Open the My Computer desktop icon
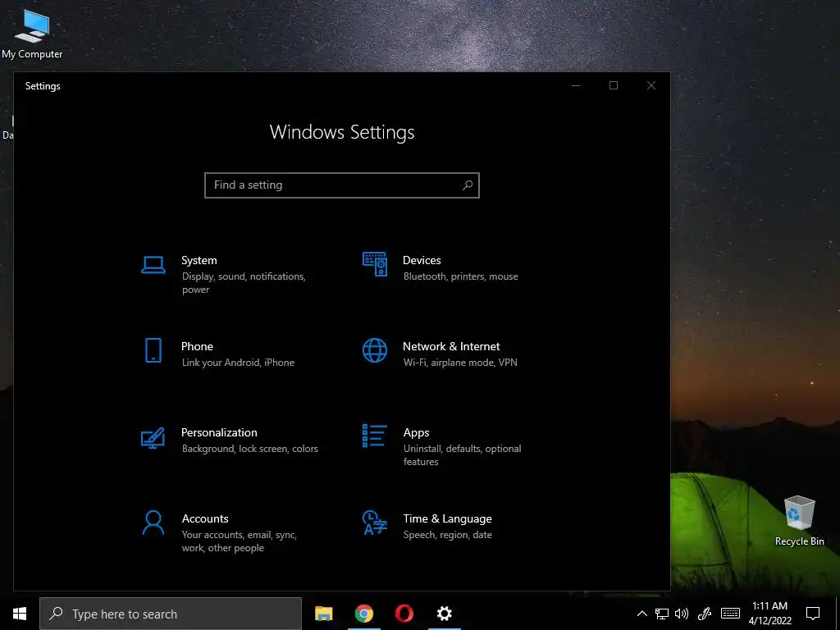This screenshot has width=840, height=630. (x=32, y=34)
